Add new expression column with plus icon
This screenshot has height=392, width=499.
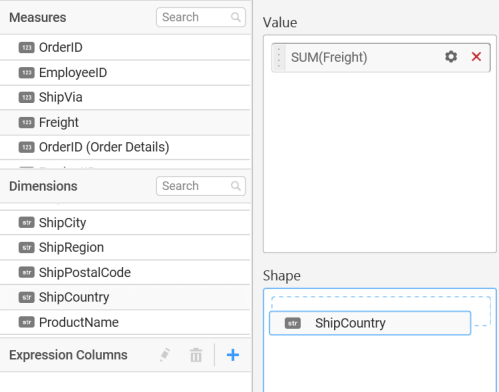tap(233, 355)
